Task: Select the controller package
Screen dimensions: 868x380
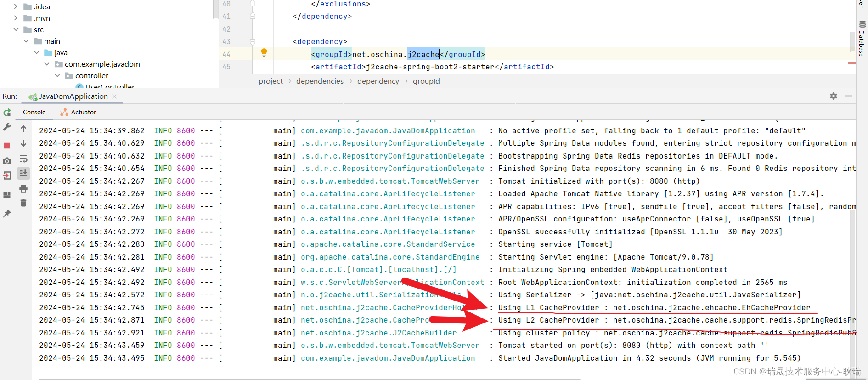Action: (92, 75)
